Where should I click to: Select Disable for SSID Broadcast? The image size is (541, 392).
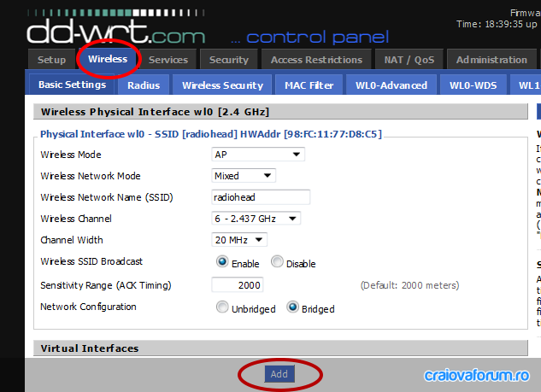(277, 261)
